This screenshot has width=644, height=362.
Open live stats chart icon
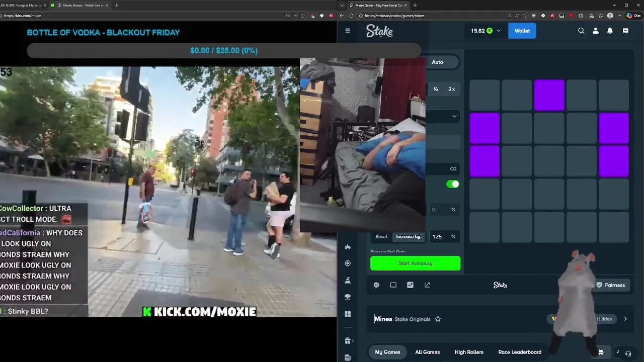[410, 285]
